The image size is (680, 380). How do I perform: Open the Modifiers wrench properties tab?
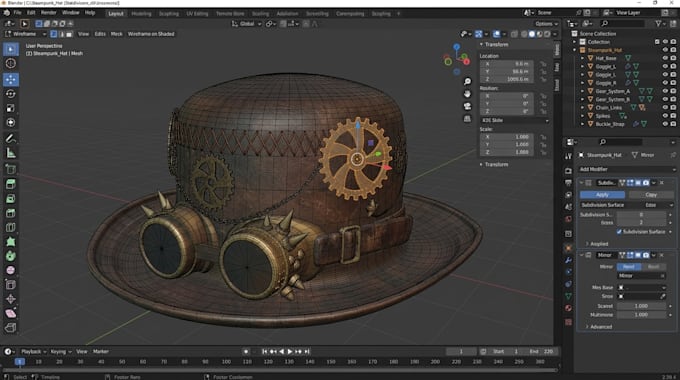click(569, 260)
